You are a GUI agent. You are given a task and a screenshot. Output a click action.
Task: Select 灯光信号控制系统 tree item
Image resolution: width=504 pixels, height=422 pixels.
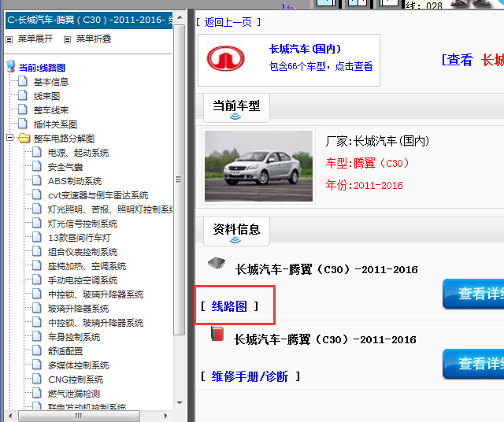click(x=83, y=224)
